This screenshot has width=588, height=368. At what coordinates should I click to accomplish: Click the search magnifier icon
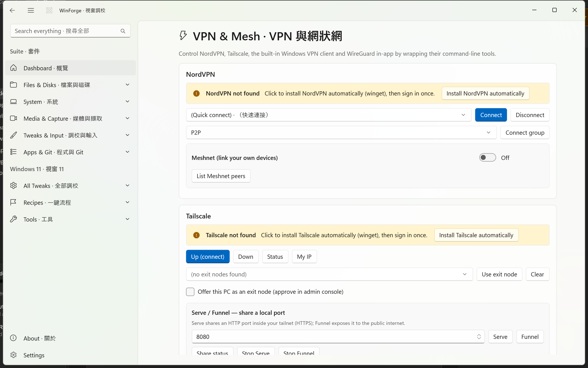pyautogui.click(x=123, y=31)
